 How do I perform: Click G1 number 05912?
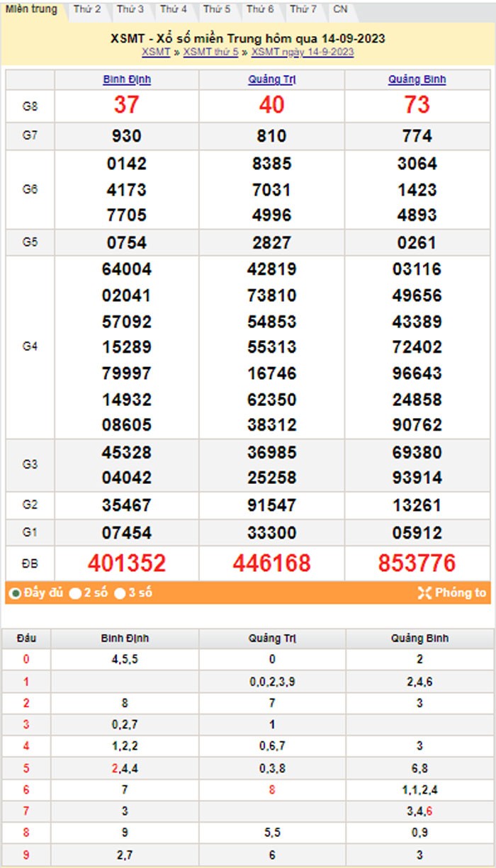point(417,533)
